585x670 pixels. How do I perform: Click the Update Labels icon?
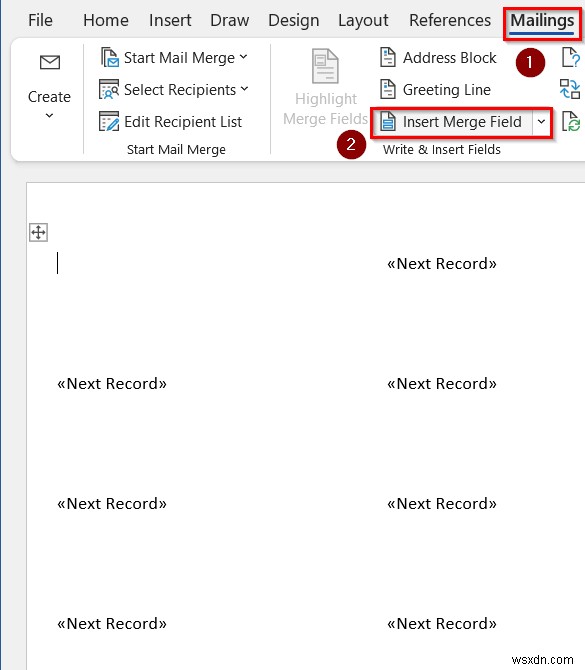(x=570, y=121)
